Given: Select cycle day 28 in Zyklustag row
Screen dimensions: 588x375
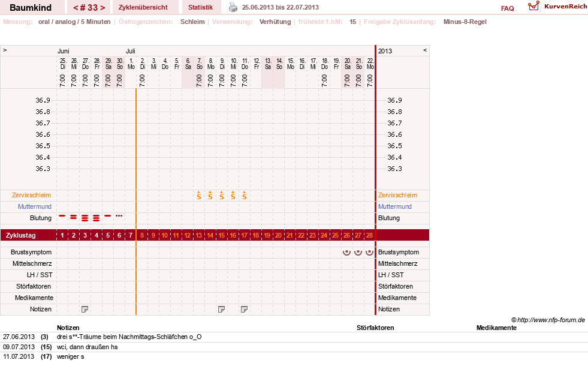Looking at the screenshot, I should 369,235.
